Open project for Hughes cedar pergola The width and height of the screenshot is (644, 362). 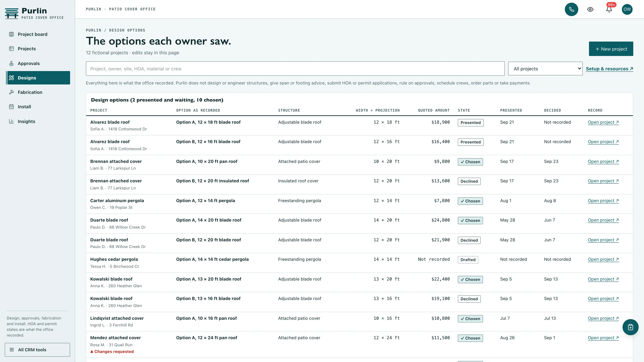[x=603, y=259]
